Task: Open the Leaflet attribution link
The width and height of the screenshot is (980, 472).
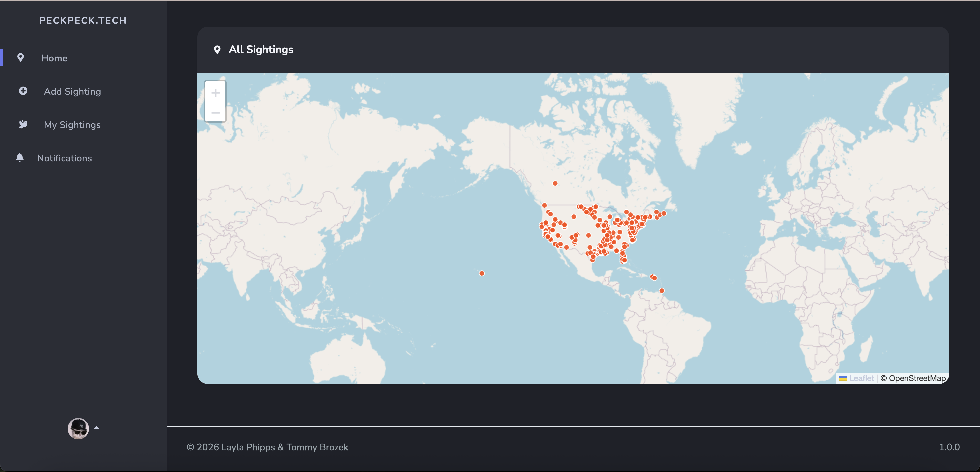Action: 861,378
